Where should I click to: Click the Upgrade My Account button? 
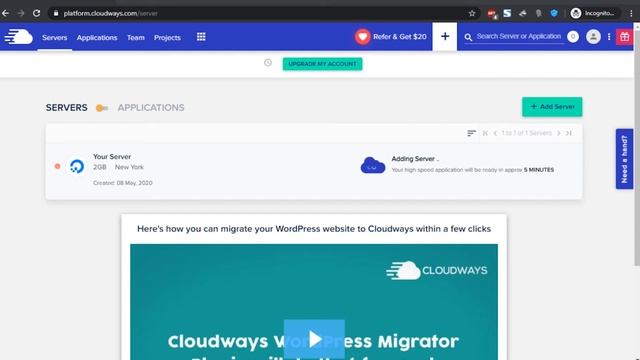coord(322,64)
